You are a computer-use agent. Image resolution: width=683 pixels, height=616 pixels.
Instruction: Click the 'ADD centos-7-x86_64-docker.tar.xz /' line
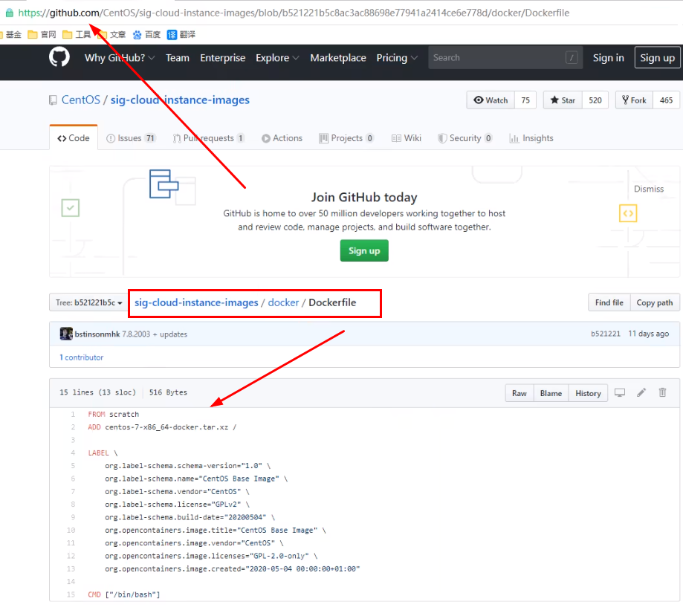[162, 427]
